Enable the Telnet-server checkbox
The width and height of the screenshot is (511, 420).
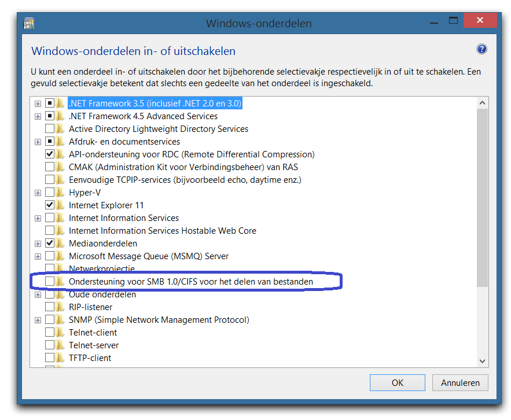(50, 345)
